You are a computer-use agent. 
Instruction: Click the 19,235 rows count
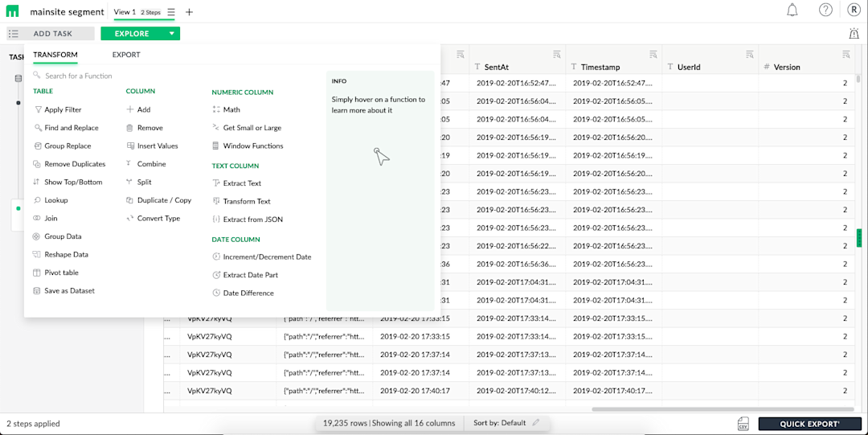tap(345, 424)
